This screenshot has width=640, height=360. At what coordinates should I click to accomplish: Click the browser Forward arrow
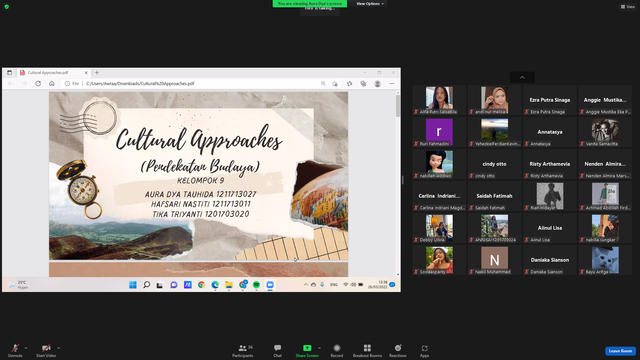tap(24, 83)
